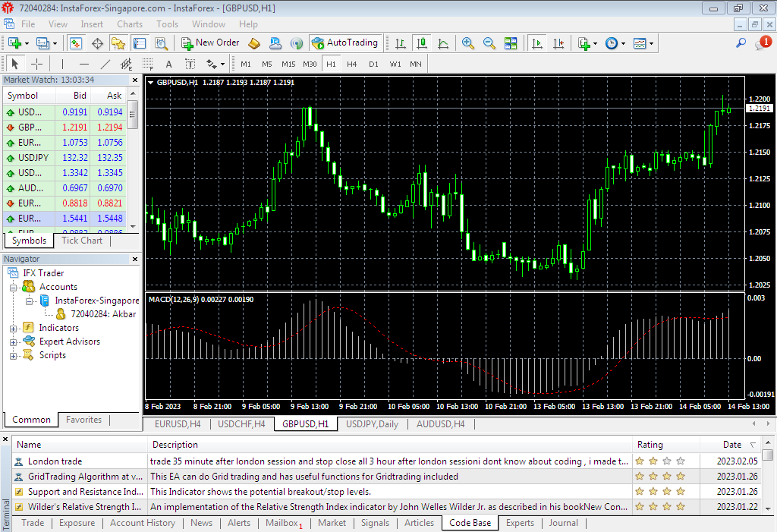Switch chart to bar chart style

pyautogui.click(x=400, y=43)
